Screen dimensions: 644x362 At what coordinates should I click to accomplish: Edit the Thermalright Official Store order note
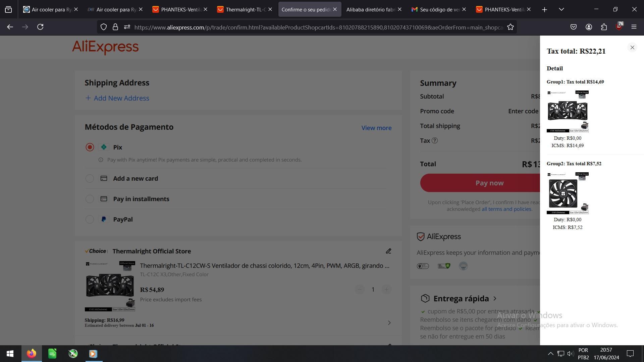388,251
